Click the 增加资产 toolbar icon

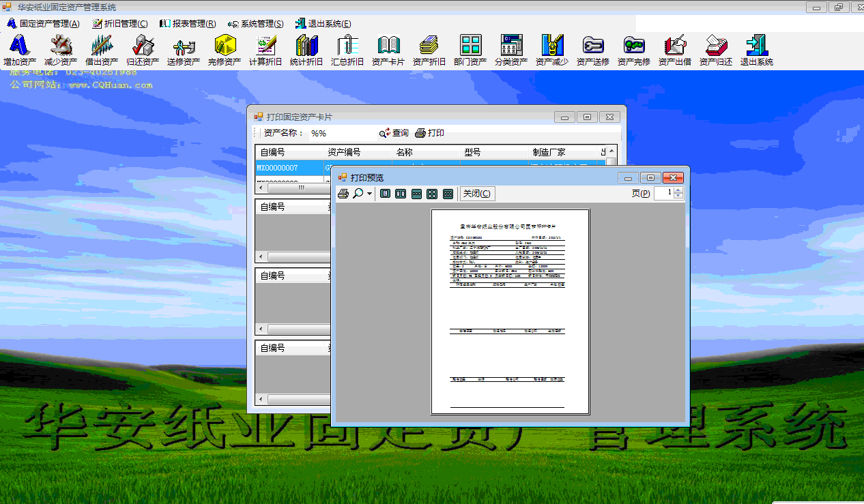point(20,50)
